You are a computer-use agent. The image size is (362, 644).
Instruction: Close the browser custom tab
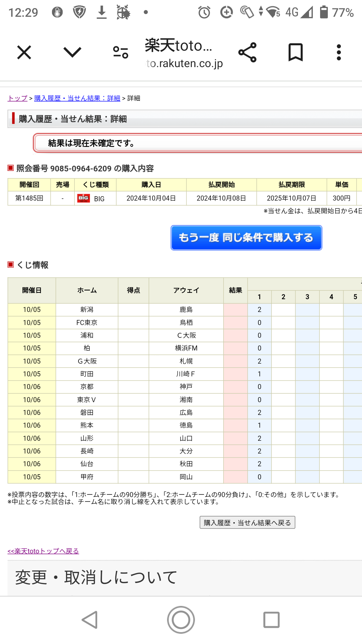pos(24,53)
